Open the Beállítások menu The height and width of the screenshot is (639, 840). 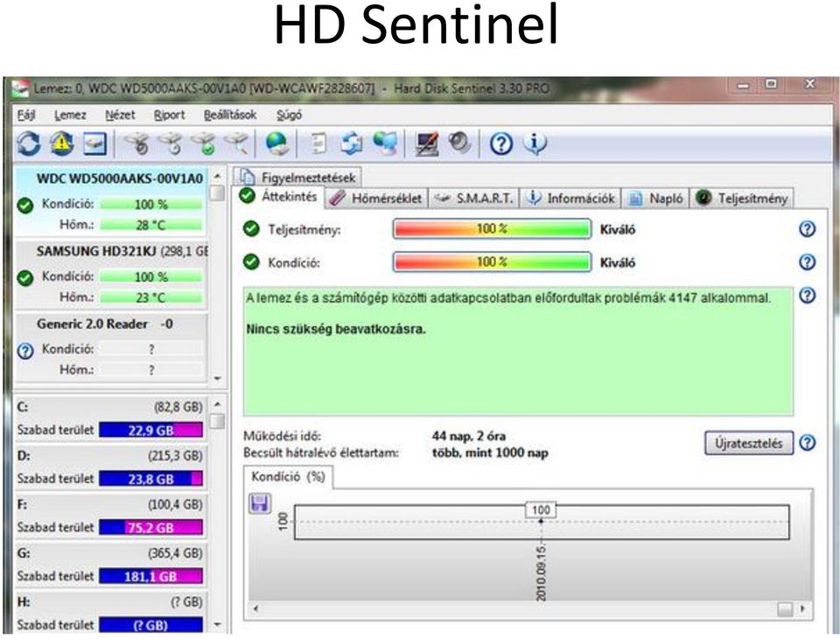click(x=230, y=116)
